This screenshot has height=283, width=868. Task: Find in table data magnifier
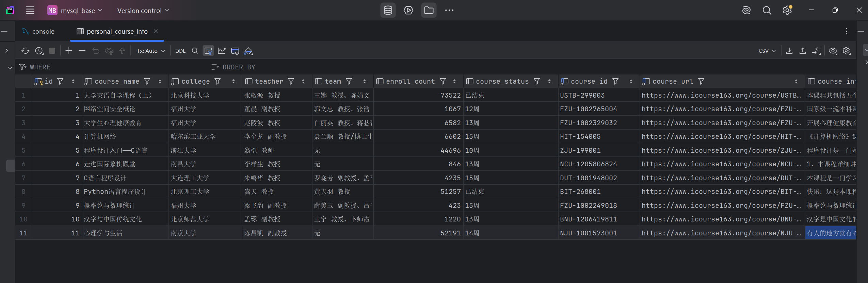pyautogui.click(x=195, y=51)
